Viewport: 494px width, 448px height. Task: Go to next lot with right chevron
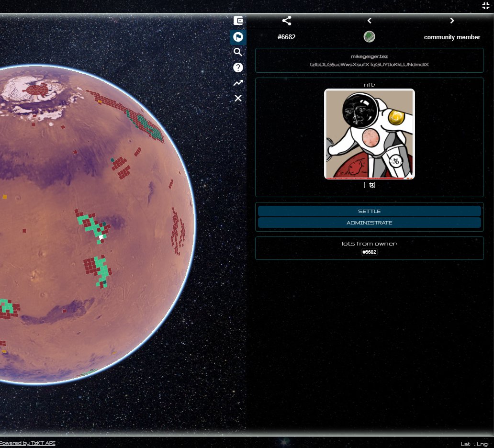click(452, 21)
